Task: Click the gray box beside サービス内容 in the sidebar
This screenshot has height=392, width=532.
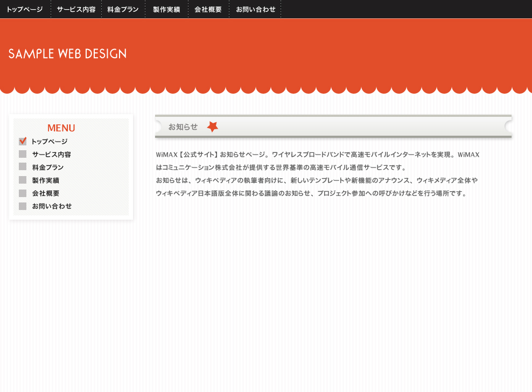Action: click(23, 154)
